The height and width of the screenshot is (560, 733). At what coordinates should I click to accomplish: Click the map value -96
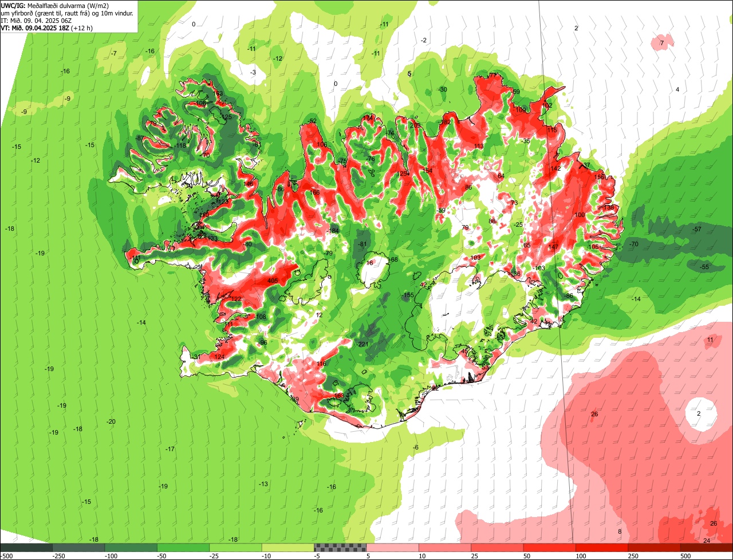pyautogui.click(x=262, y=342)
